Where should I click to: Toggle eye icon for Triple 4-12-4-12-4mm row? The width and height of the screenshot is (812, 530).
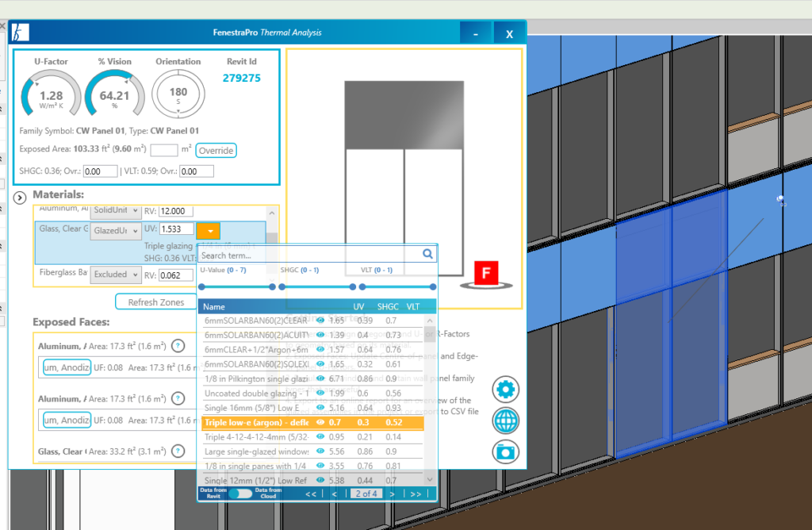(320, 436)
